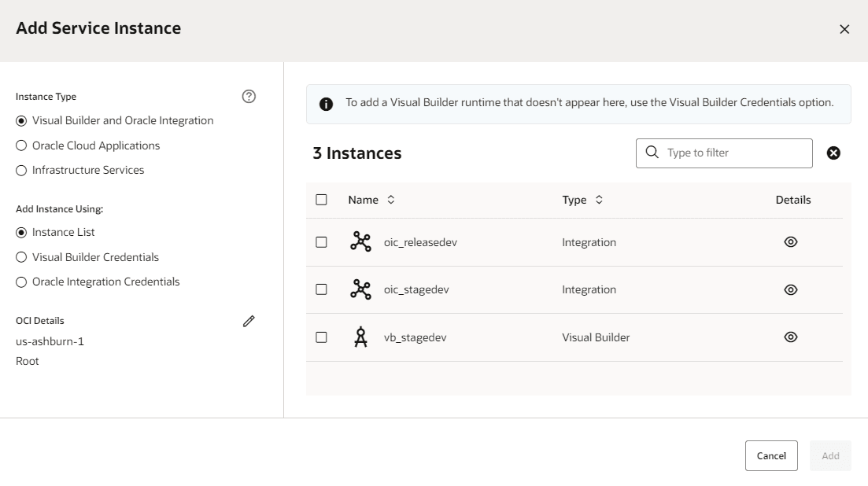868x486 pixels.
Task: Select the Instance List option
Action: coord(21,233)
